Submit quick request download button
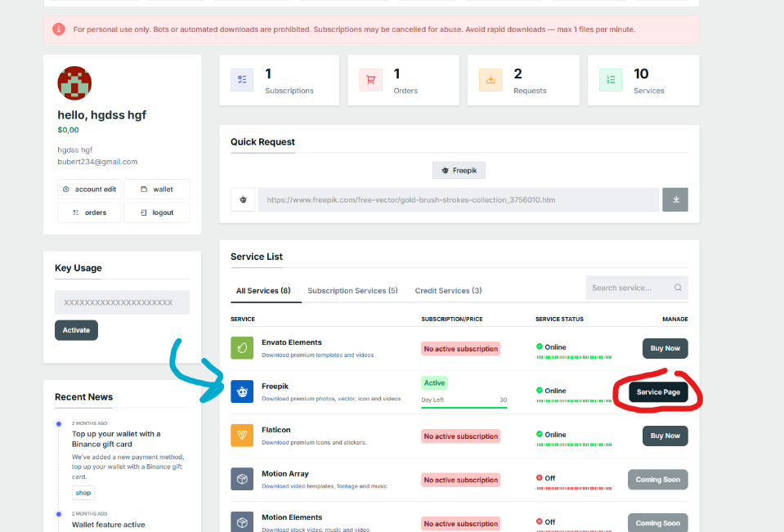The width and height of the screenshot is (784, 532). (675, 199)
